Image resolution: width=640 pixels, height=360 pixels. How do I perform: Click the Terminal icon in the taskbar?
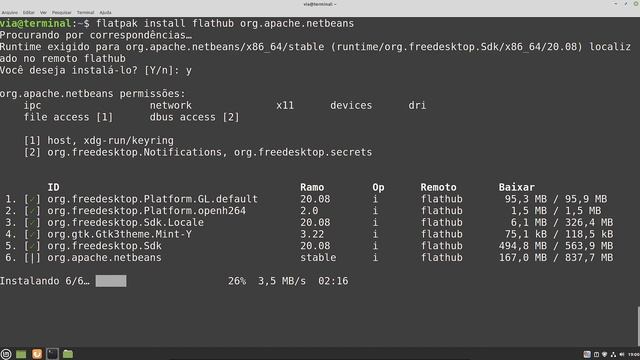[52, 354]
